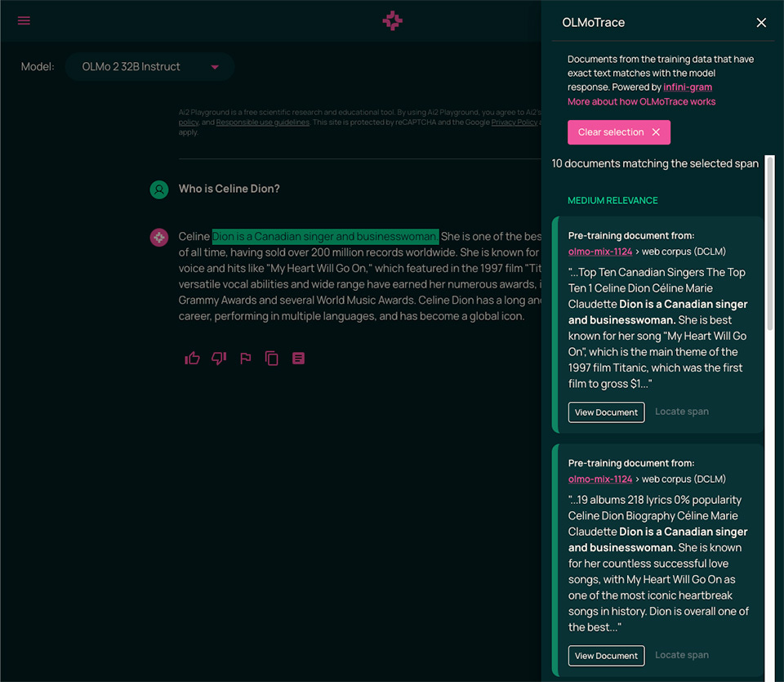Open the Google Privacy Policy link
The image size is (784, 682).
tap(514, 123)
